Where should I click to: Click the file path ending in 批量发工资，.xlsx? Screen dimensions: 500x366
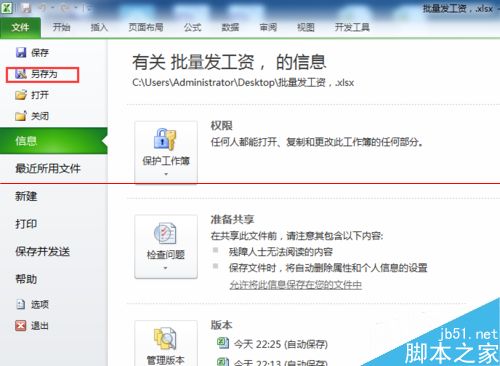243,82
